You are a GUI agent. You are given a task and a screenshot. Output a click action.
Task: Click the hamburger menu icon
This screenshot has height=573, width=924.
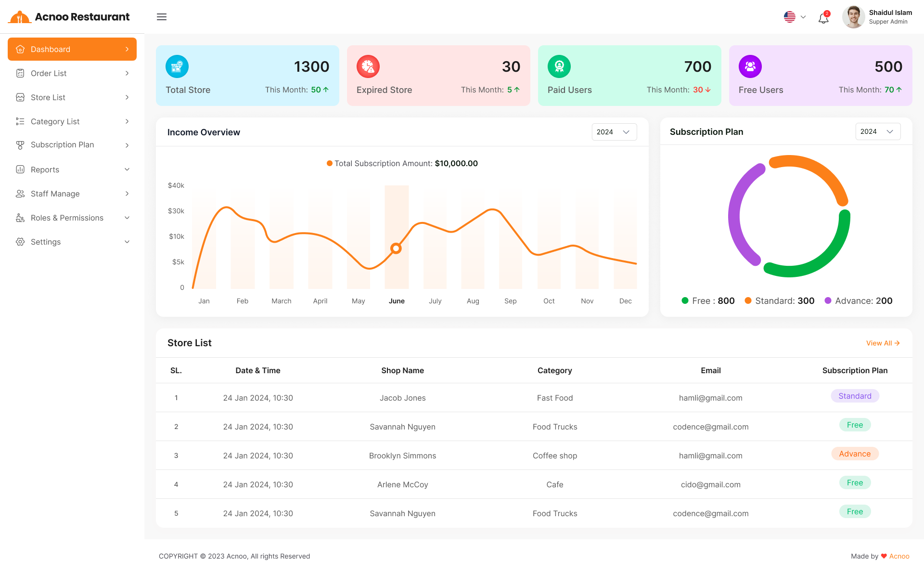[x=162, y=17]
